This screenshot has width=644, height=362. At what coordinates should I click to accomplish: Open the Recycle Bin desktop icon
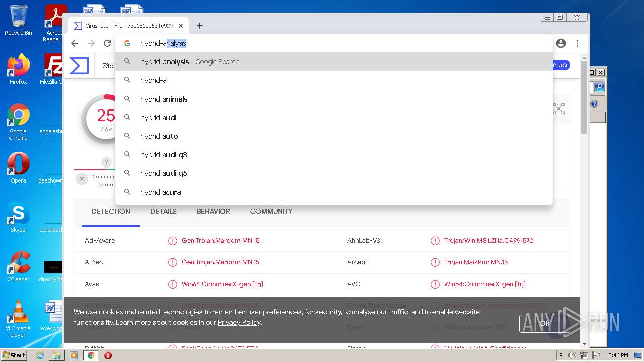point(18,20)
